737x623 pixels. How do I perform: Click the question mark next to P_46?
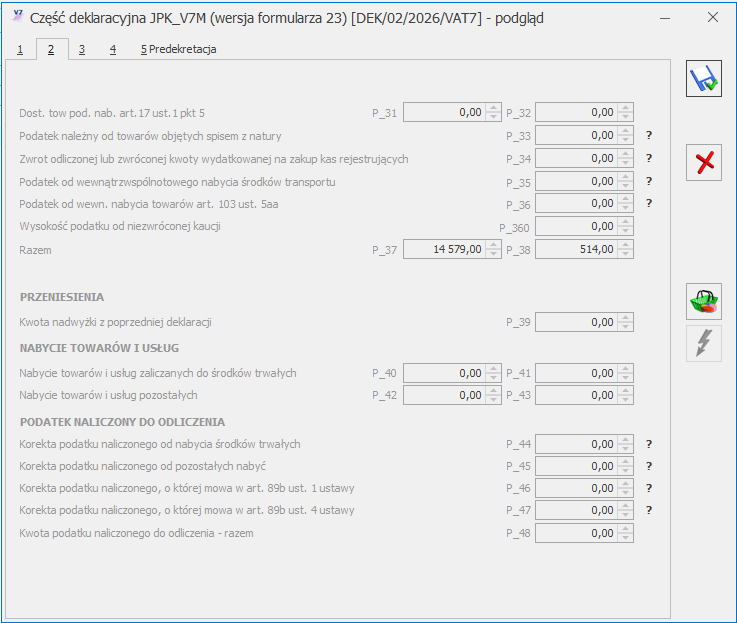click(x=649, y=488)
